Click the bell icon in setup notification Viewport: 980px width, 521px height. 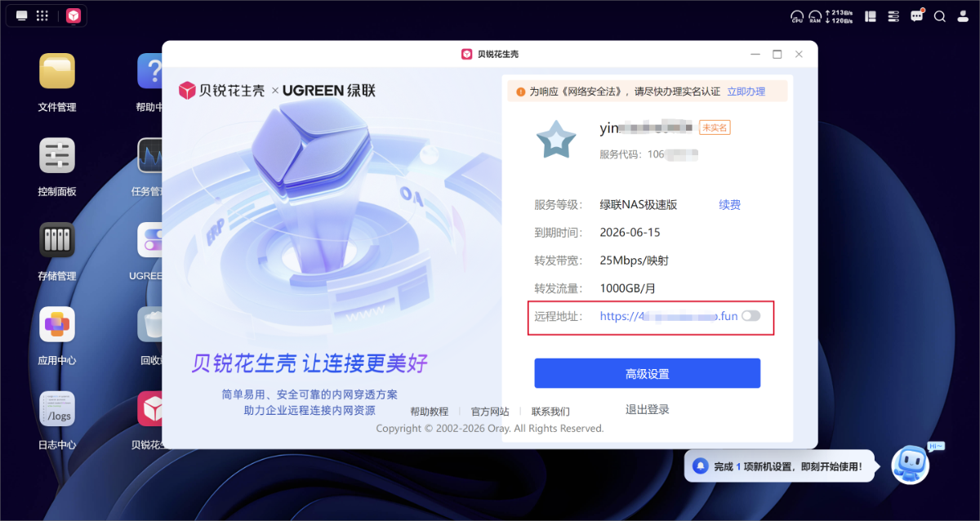pyautogui.click(x=700, y=466)
